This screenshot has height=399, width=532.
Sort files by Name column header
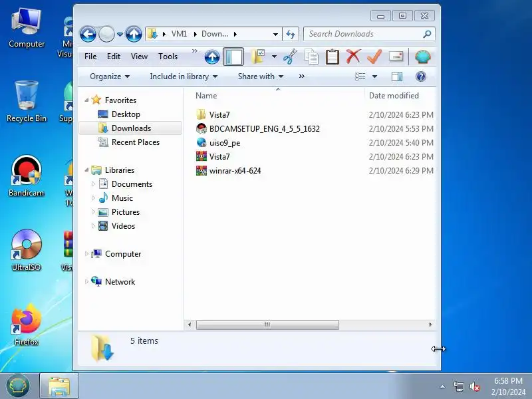coord(206,96)
